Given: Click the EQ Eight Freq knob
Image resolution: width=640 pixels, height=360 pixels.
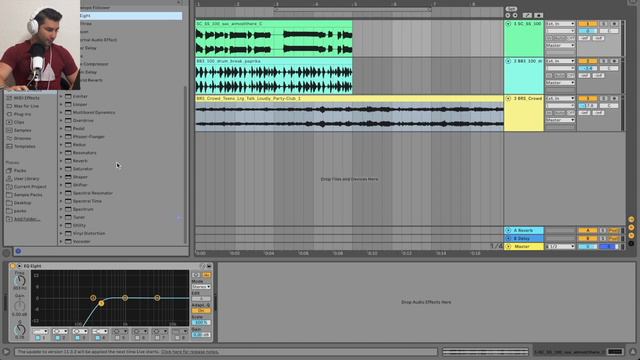Looking at the screenshot, I should [20, 281].
